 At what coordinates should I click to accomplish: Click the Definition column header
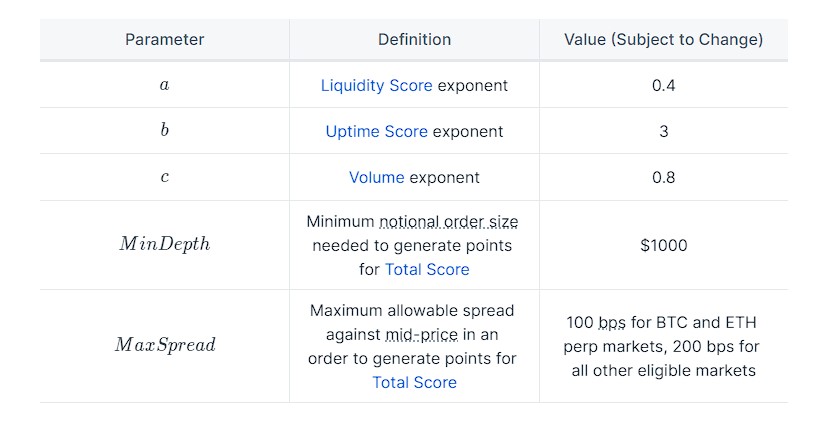[414, 40]
